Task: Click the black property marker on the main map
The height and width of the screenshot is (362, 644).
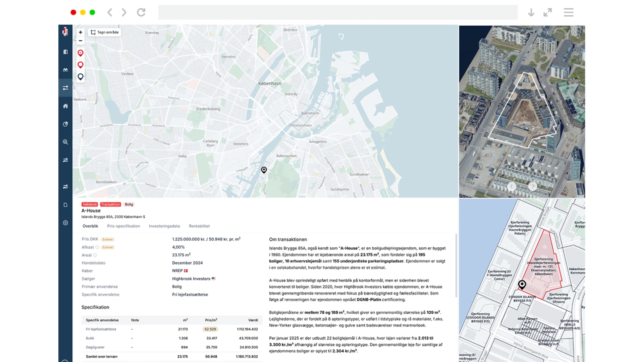Action: 264,170
